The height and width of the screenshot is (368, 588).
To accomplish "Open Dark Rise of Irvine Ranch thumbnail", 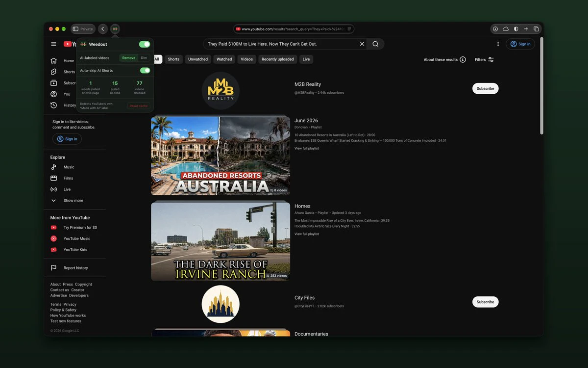I will tap(220, 241).
